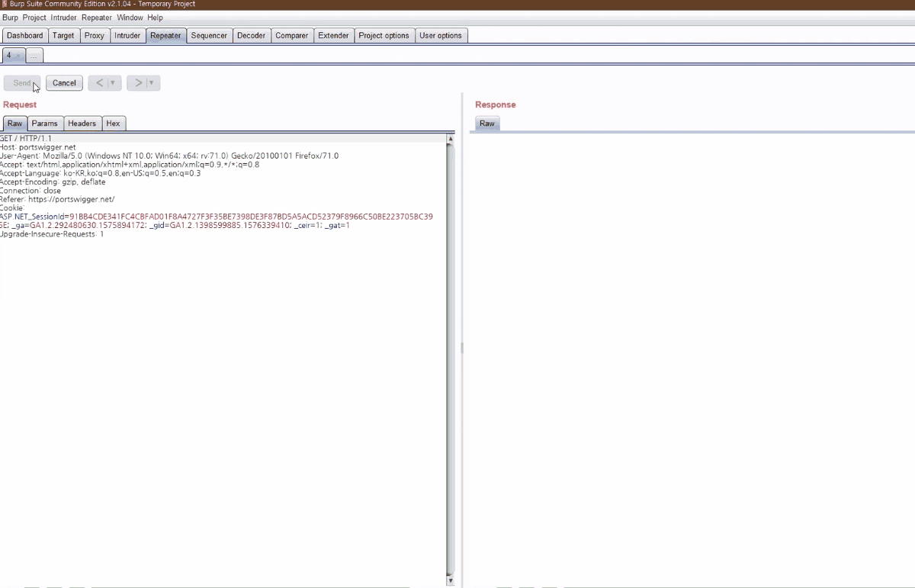Open the Project menu
This screenshot has height=588, width=915.
[34, 18]
